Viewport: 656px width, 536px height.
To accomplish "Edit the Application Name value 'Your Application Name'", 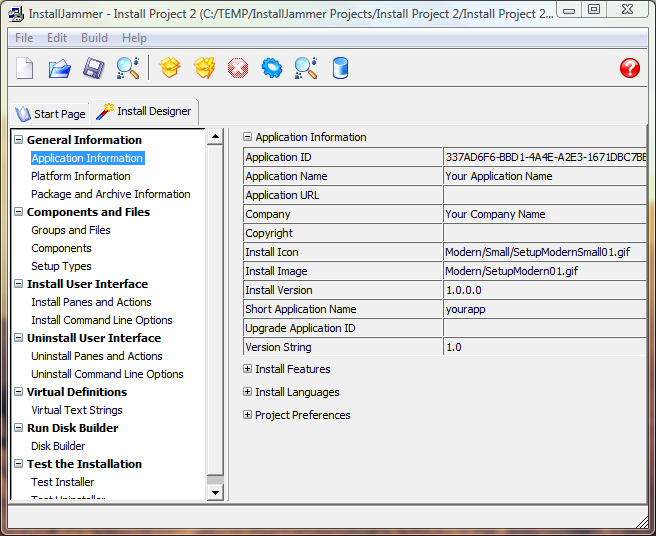I will click(545, 176).
